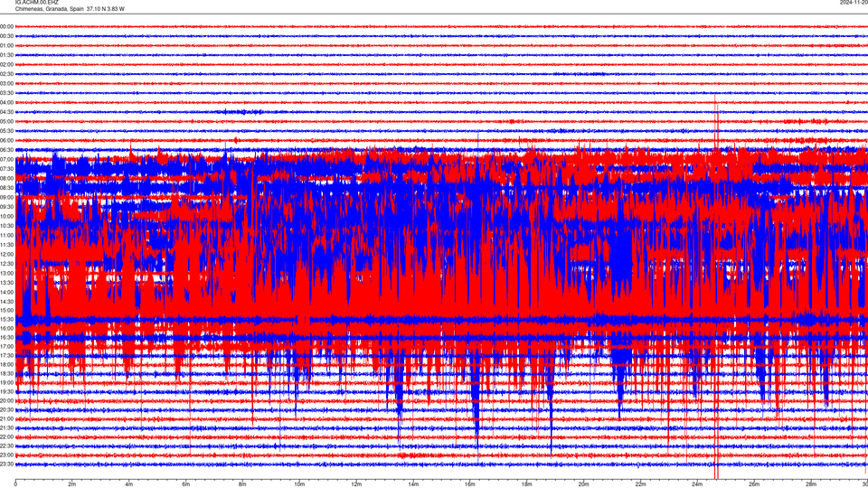Select the 10:30 trace label
Viewport: 868px width, 488px height.
[6, 226]
